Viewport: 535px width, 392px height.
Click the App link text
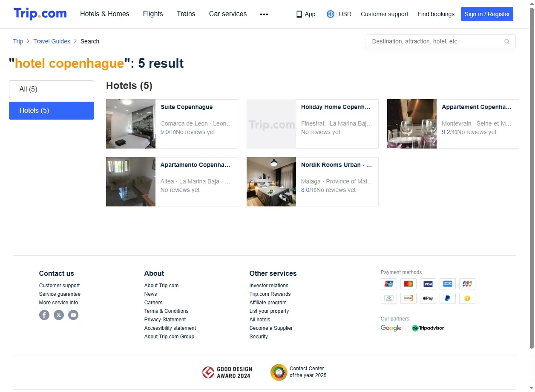click(310, 14)
